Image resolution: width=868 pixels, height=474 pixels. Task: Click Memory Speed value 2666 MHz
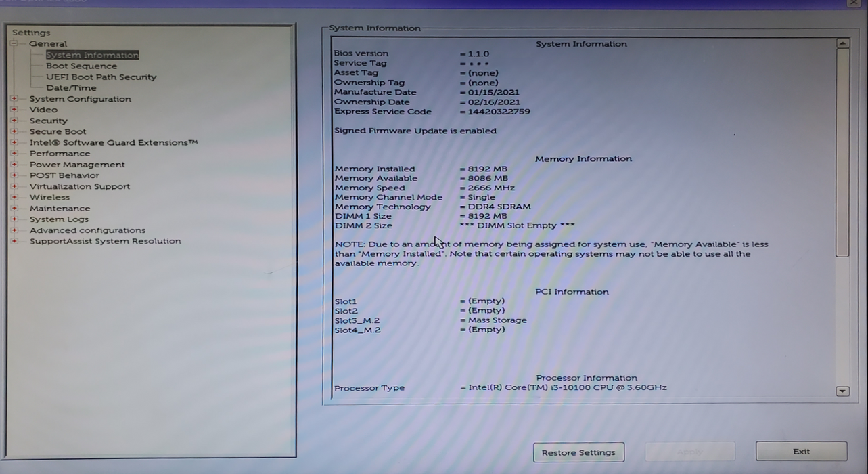491,188
